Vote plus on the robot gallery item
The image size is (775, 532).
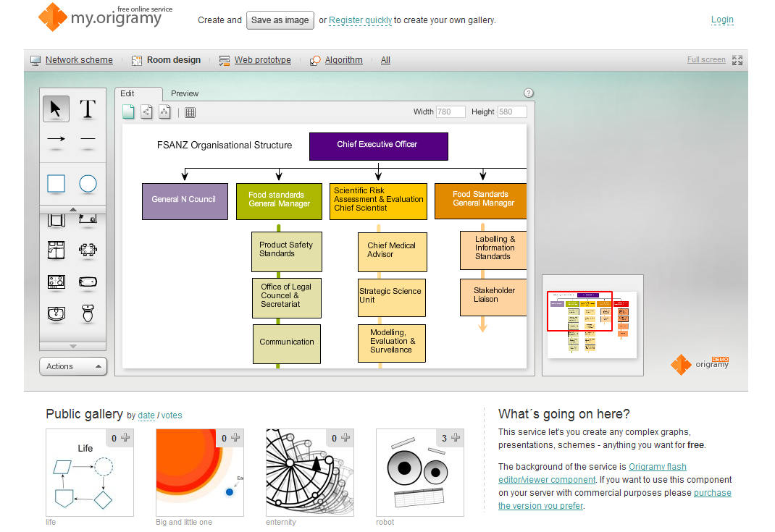pos(456,438)
